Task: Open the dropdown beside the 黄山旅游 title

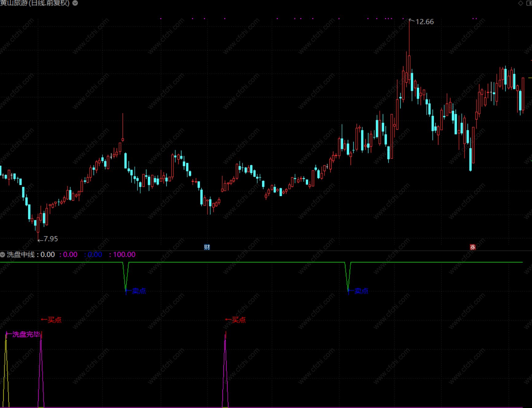Action: click(x=75, y=3)
